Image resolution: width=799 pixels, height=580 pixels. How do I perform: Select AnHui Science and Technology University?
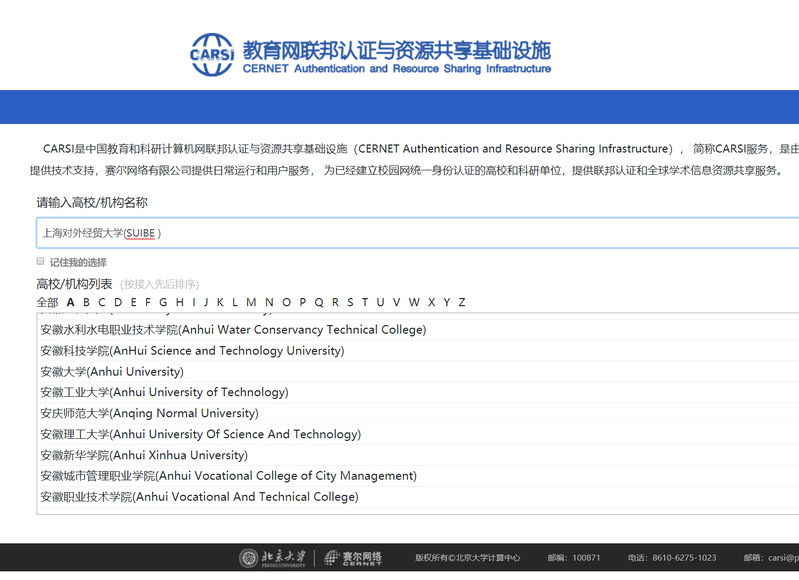pos(419,351)
